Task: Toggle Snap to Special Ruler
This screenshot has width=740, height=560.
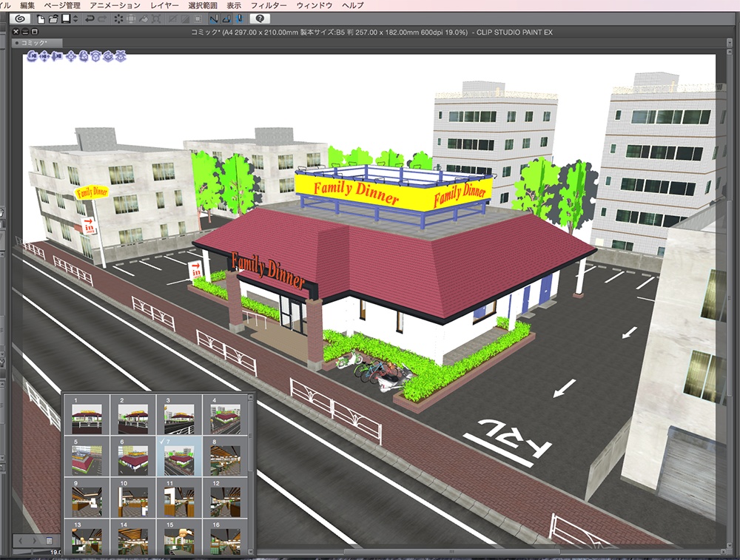Action: pyautogui.click(x=226, y=19)
